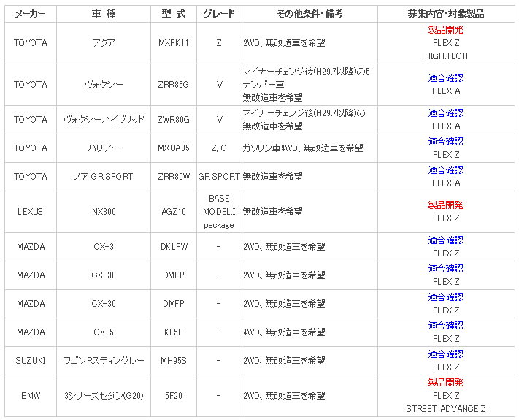Select the アクア car model cell
Image resolution: width=519 pixels, height=420 pixels.
(104, 43)
